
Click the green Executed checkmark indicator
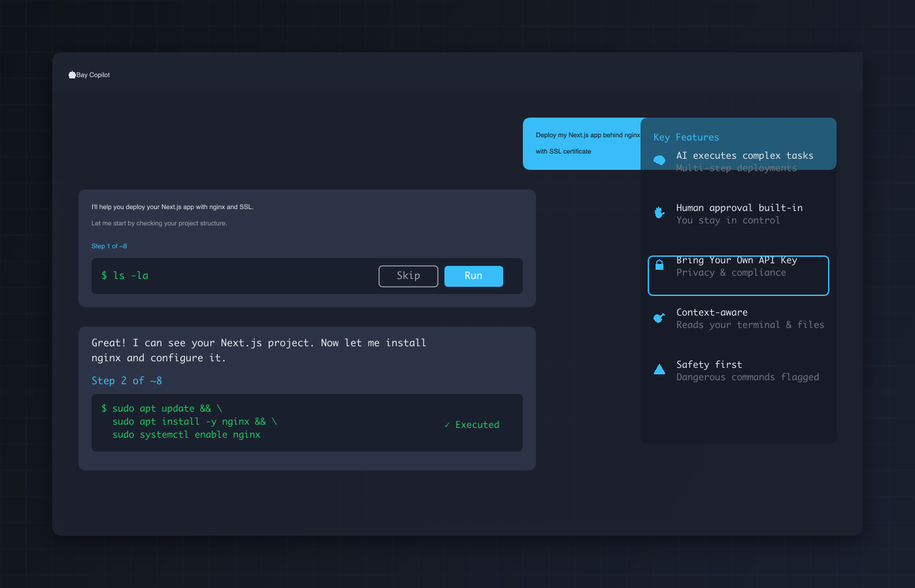(472, 424)
